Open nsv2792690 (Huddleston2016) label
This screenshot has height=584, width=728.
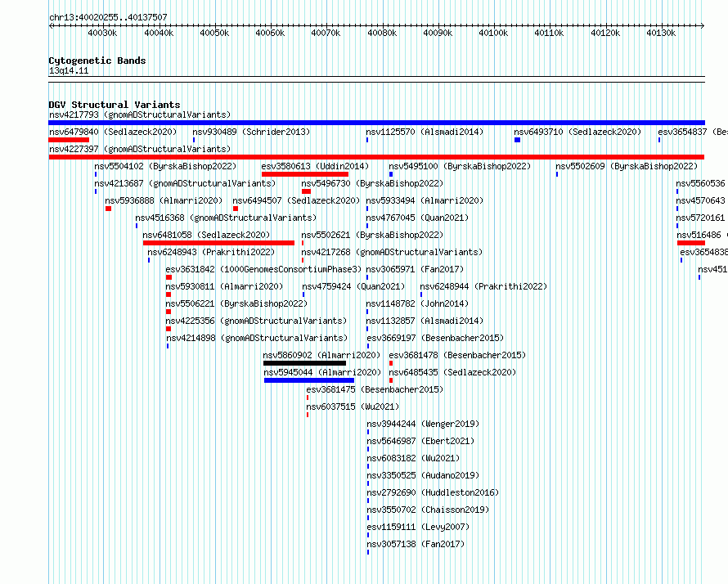point(433,492)
